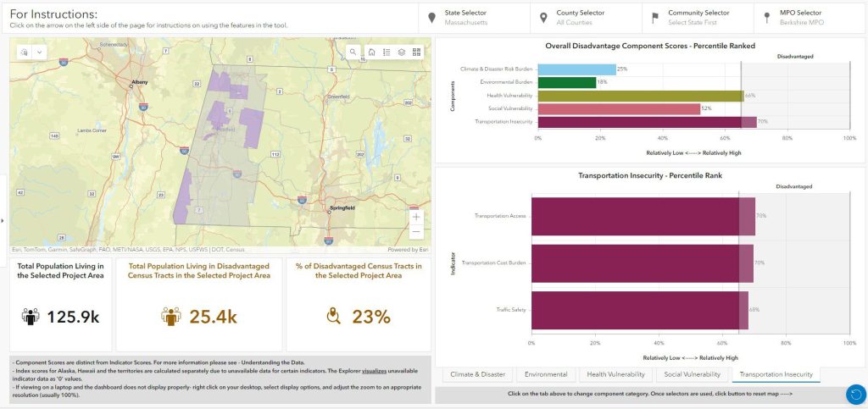Click the Albany city label on map
The image size is (868, 409).
pyautogui.click(x=140, y=82)
